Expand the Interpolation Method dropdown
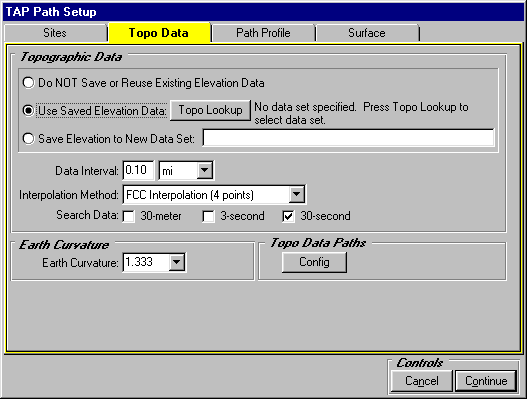The image size is (527, 399). point(296,194)
